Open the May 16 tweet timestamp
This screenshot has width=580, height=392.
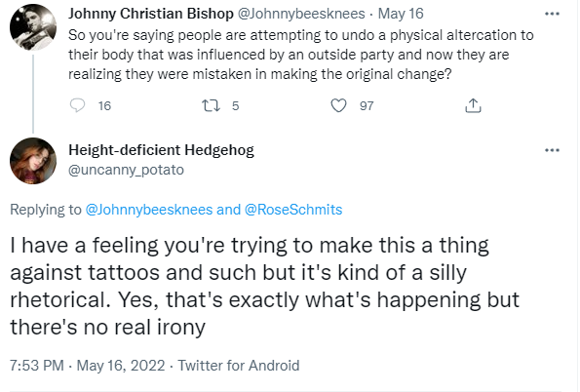pyautogui.click(x=401, y=14)
